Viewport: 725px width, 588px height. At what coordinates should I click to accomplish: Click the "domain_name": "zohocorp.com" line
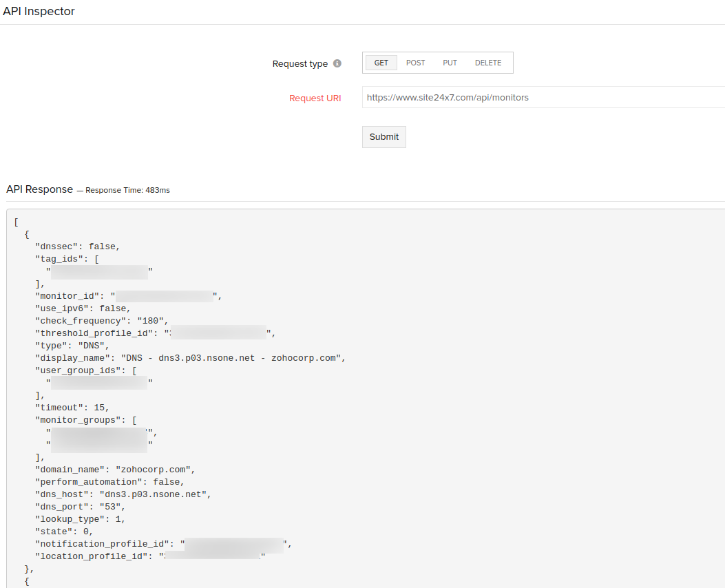click(115, 470)
